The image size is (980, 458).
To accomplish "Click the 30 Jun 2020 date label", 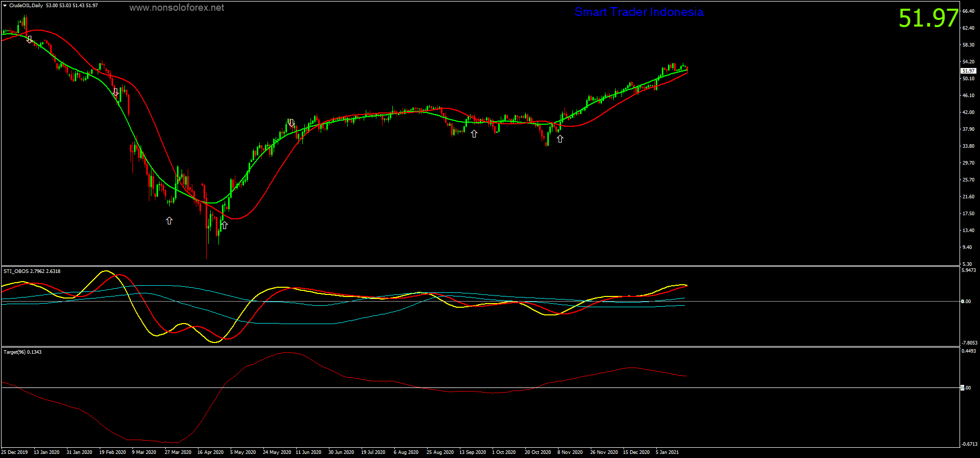I will tap(341, 452).
